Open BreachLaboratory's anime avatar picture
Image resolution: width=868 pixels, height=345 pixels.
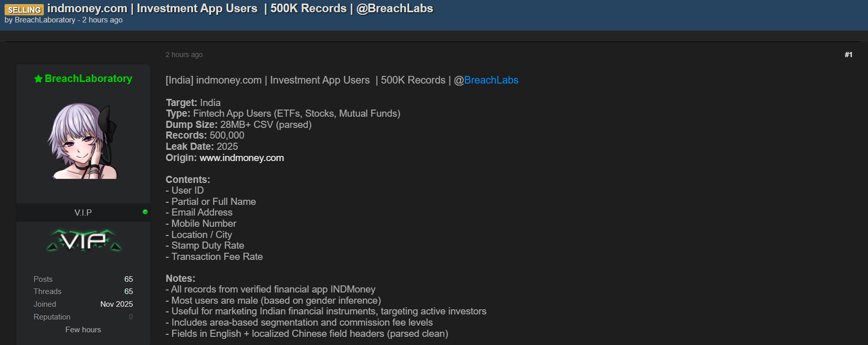coord(83,141)
